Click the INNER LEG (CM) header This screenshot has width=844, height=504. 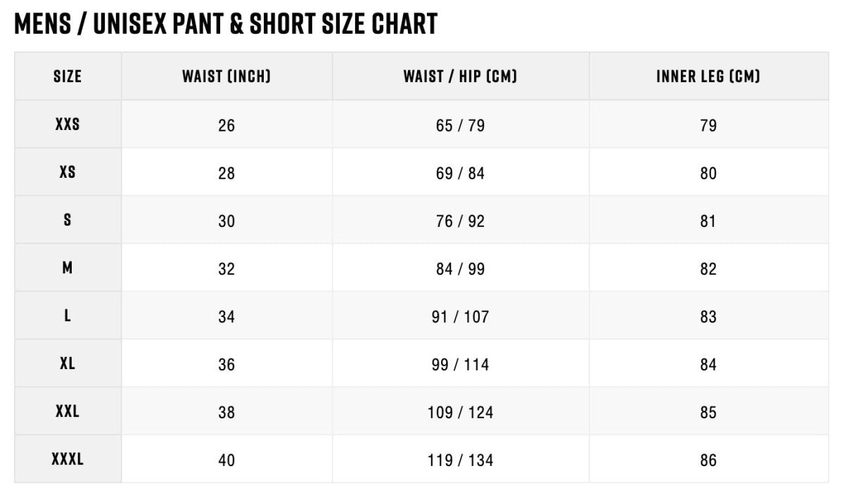coord(708,76)
